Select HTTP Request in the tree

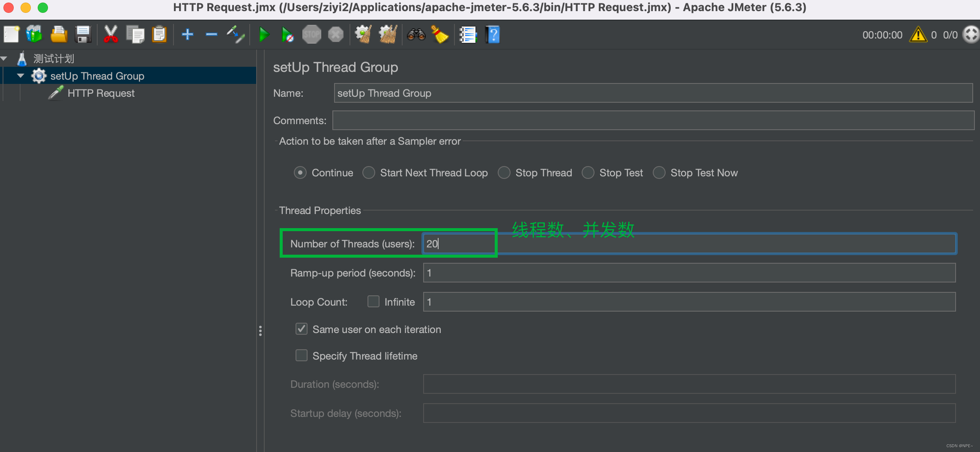point(101,93)
